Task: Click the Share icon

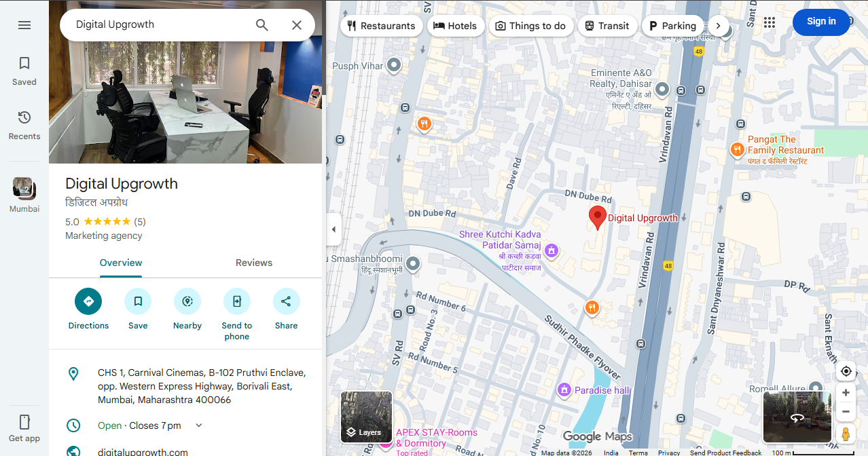Action: (286, 301)
